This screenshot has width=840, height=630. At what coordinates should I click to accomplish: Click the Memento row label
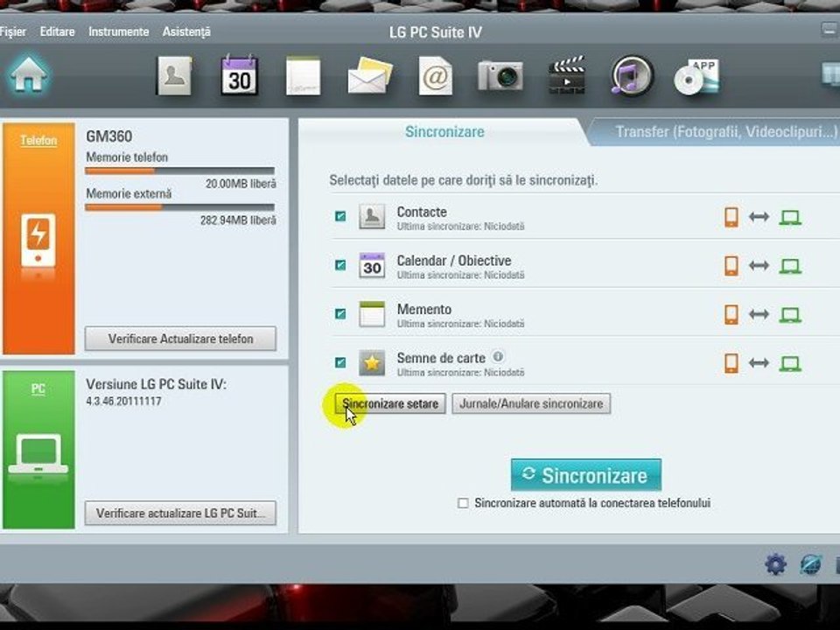[x=423, y=309]
